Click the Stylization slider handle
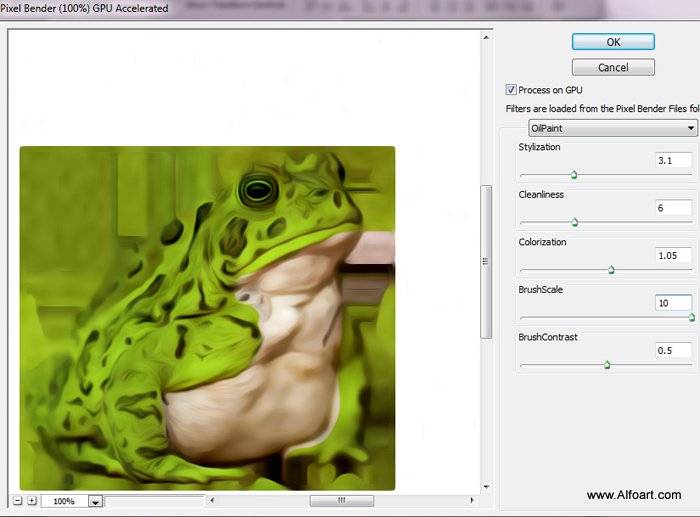Screen dimensions: 700x517 click(574, 175)
